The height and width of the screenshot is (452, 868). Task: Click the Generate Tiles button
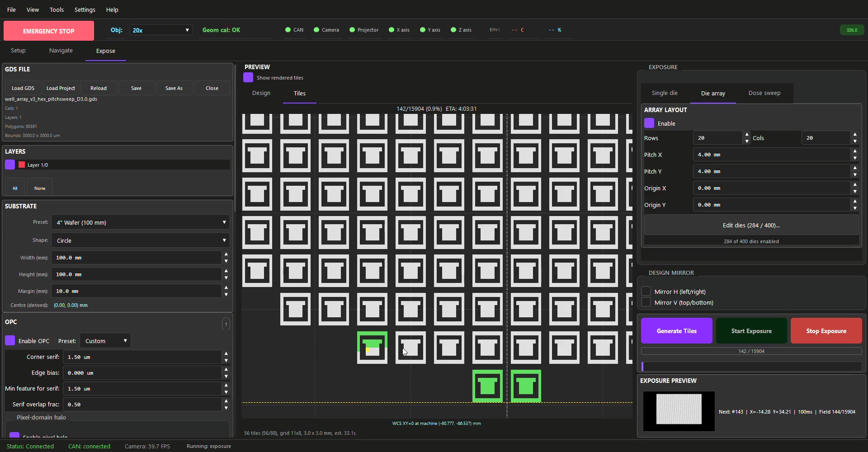tap(677, 331)
